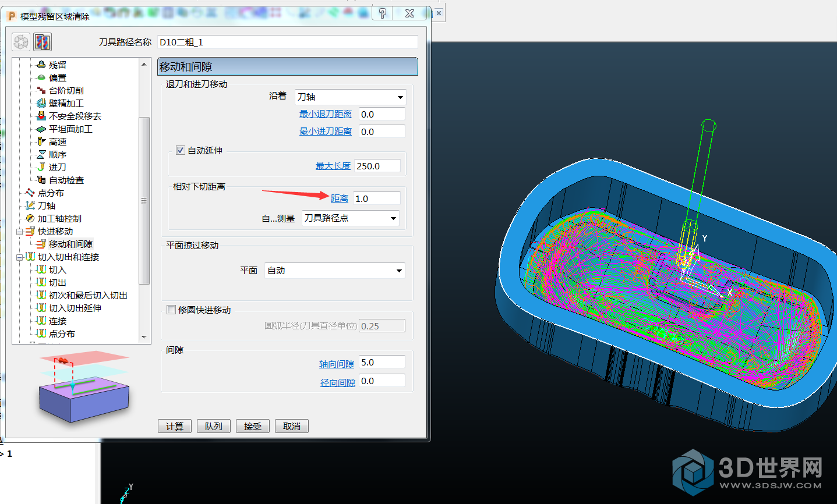Select the 快进移动 tree node
The width and height of the screenshot is (837, 504).
click(55, 231)
